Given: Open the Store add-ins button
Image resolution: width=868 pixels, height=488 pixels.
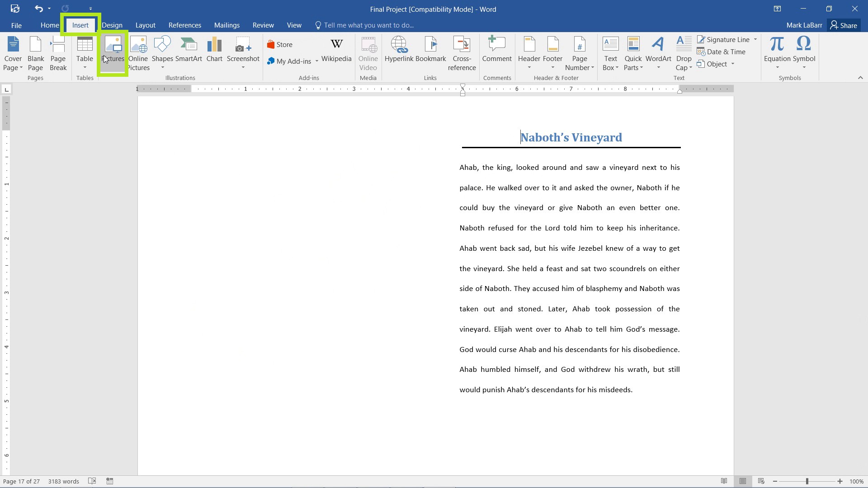Looking at the screenshot, I should pyautogui.click(x=284, y=44).
